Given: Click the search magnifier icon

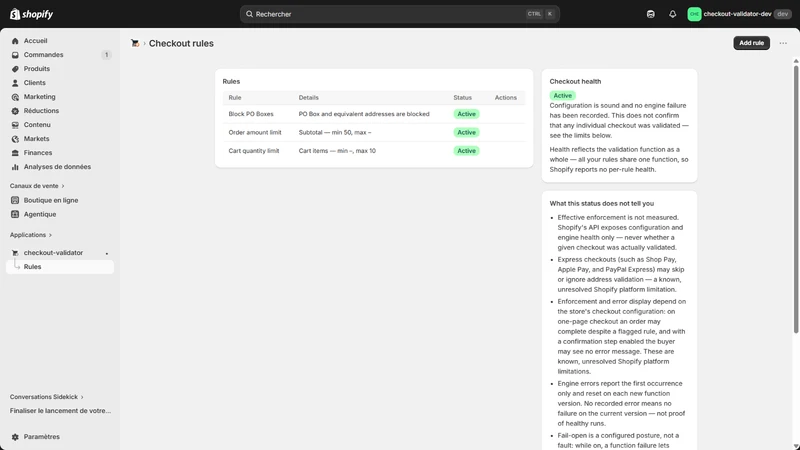Looking at the screenshot, I should point(249,14).
